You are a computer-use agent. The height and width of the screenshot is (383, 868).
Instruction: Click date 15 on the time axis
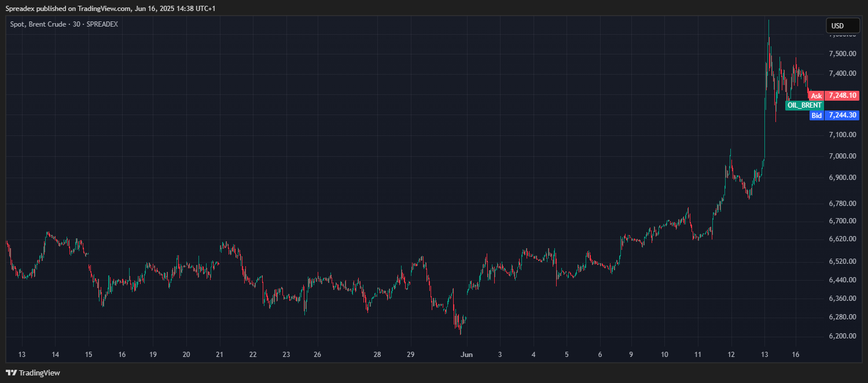pos(89,355)
